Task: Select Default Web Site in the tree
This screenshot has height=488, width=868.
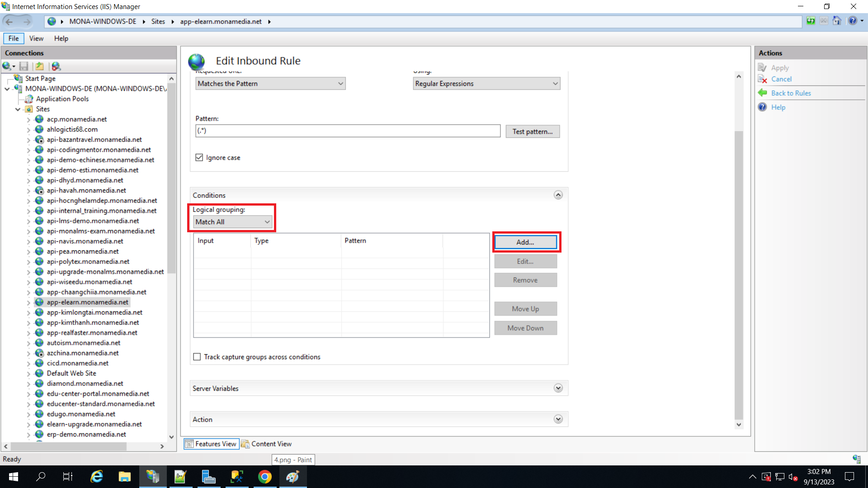Action: [71, 373]
